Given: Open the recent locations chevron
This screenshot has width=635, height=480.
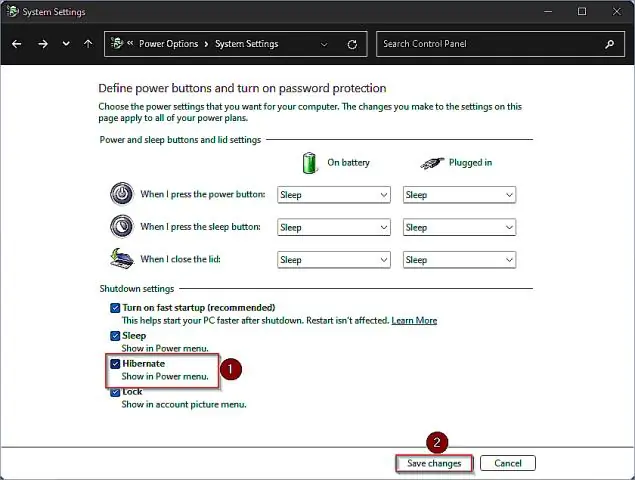Looking at the screenshot, I should click(x=66, y=44).
